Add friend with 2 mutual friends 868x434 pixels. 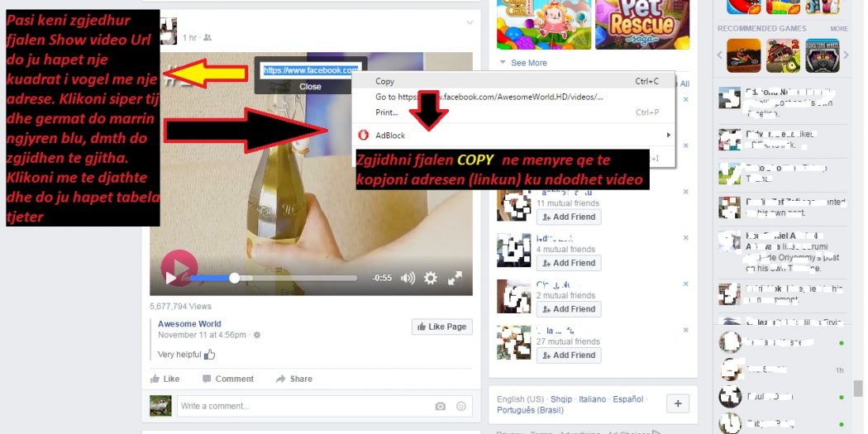pyautogui.click(x=569, y=309)
